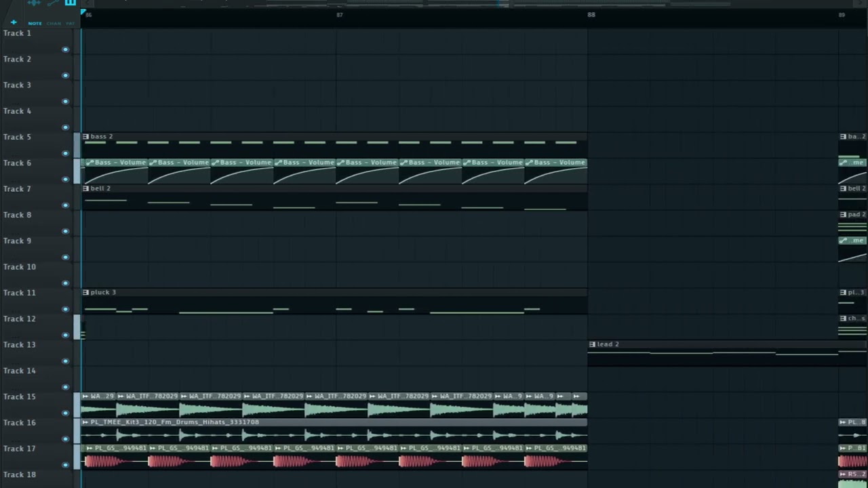868x488 pixels.
Task: Click bar 89 on the timeline ruler
Action: (x=842, y=15)
